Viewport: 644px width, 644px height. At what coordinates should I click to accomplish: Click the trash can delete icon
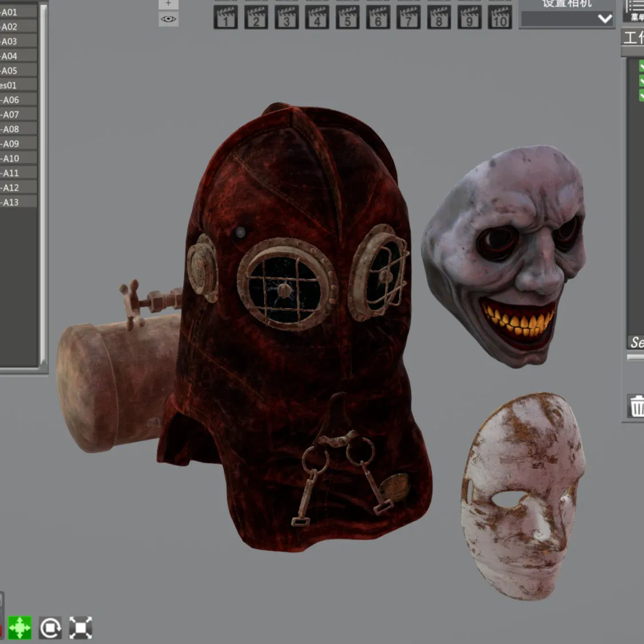[x=636, y=406]
